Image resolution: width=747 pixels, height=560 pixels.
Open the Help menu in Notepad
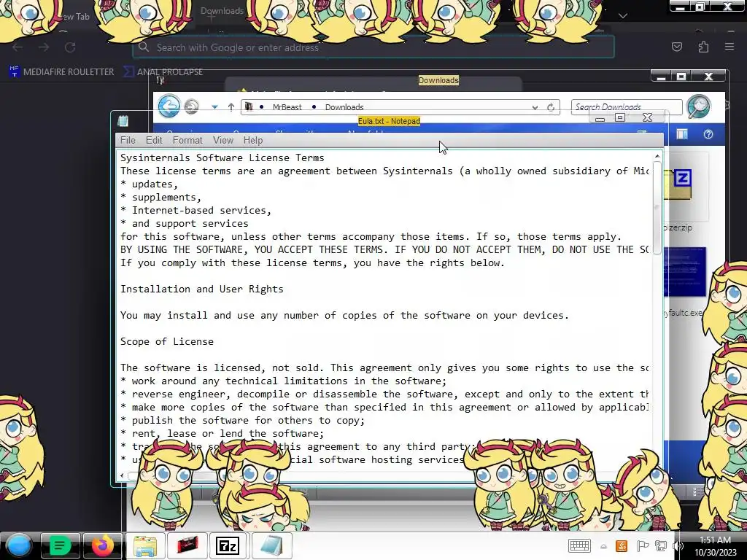point(253,140)
